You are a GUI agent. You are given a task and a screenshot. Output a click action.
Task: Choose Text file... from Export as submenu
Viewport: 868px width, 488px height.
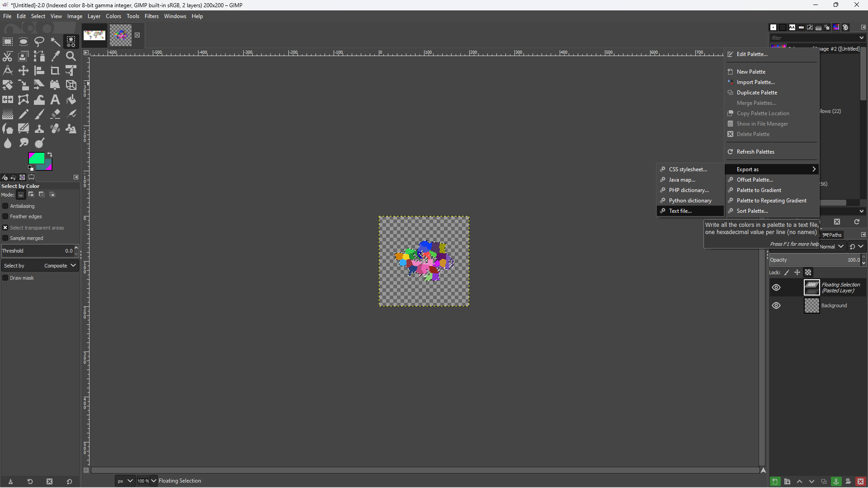coord(680,211)
